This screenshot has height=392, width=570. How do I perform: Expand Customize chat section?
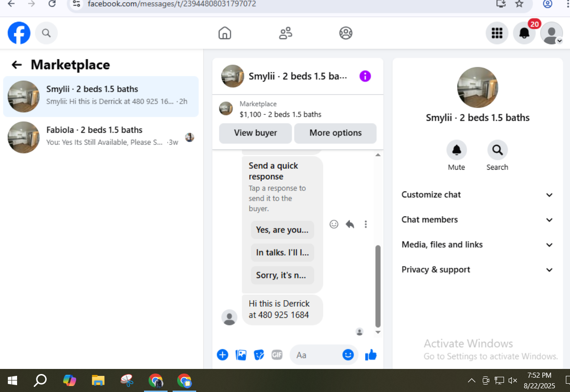point(478,195)
